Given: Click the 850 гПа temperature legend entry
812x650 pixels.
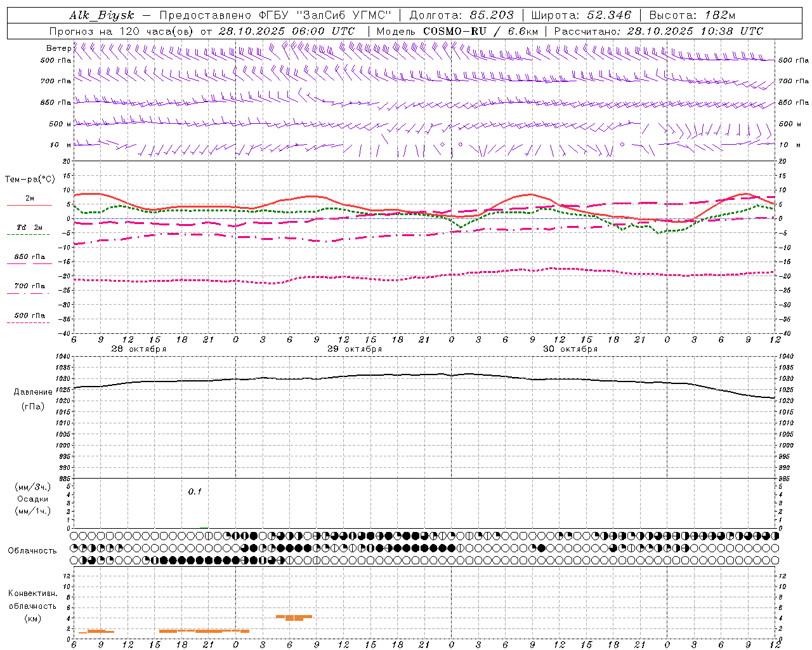Looking at the screenshot, I should coord(30,257).
